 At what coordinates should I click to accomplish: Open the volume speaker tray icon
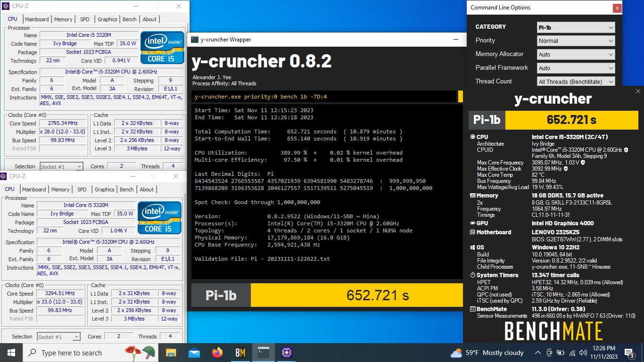(x=584, y=353)
